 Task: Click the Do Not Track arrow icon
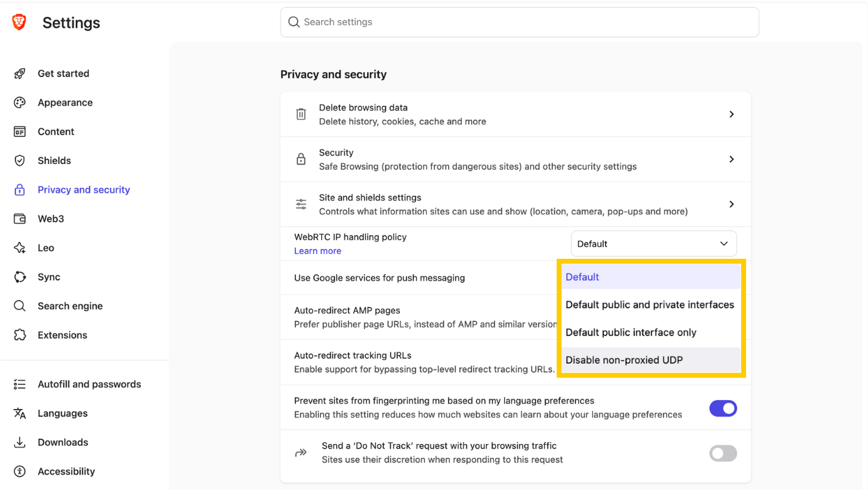pyautogui.click(x=301, y=453)
